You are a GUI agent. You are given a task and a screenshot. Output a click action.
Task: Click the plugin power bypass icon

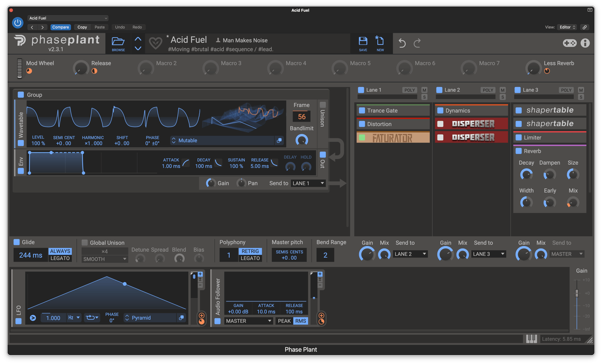[x=18, y=23]
